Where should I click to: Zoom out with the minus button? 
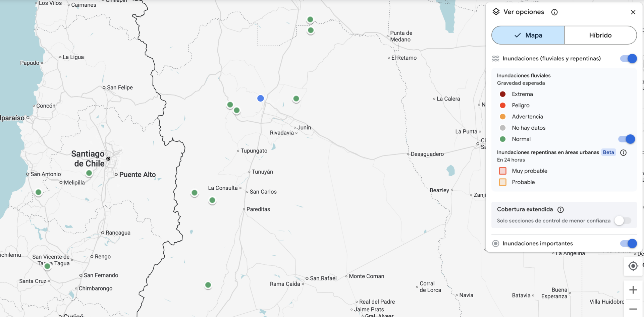tap(633, 309)
